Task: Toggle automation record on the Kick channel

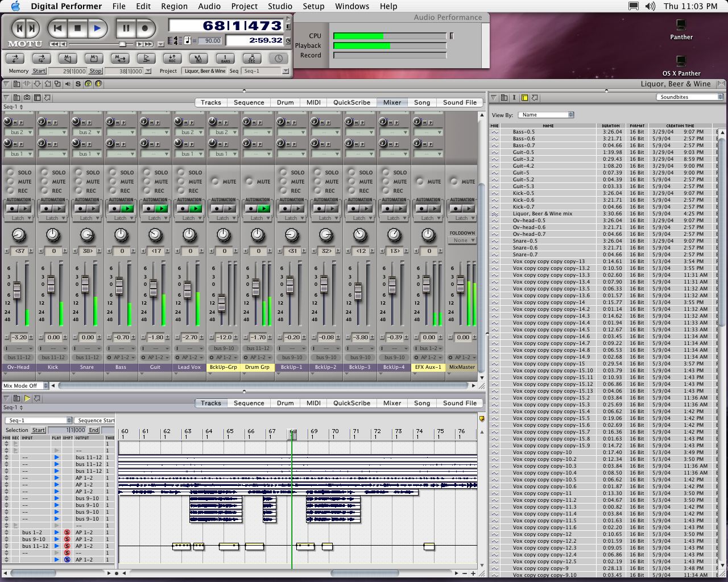Action: click(x=45, y=209)
